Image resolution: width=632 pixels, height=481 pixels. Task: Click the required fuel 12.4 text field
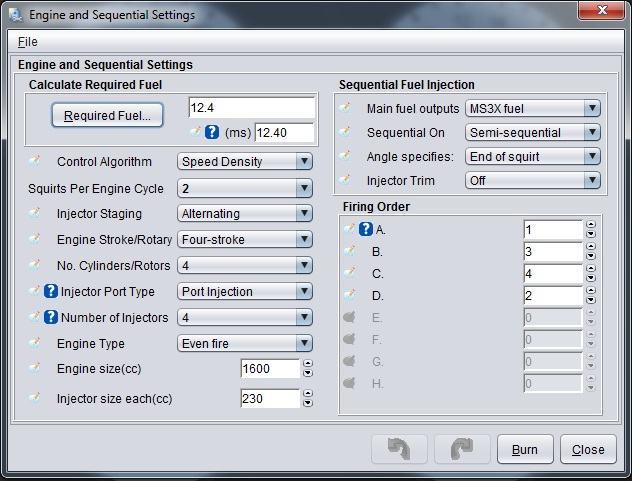click(x=252, y=108)
